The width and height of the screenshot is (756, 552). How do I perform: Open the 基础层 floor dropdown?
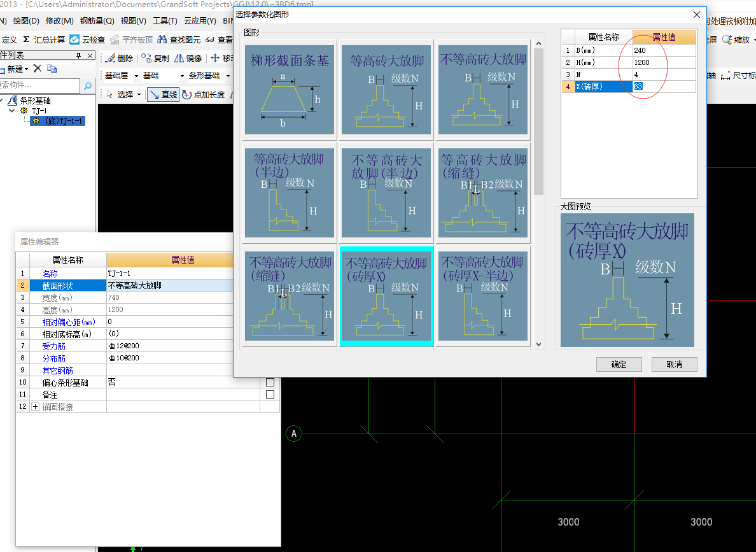click(x=136, y=76)
